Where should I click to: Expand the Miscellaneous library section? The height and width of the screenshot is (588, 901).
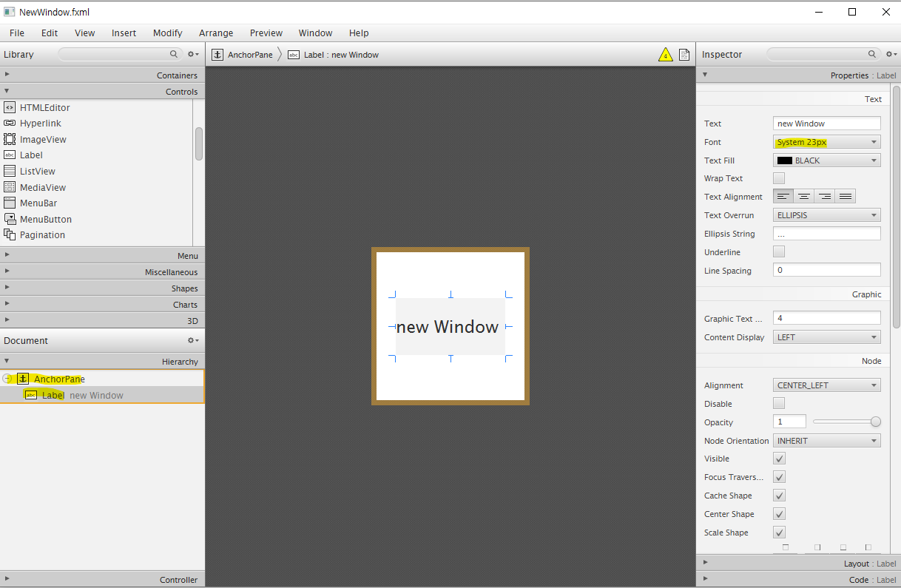pyautogui.click(x=102, y=271)
